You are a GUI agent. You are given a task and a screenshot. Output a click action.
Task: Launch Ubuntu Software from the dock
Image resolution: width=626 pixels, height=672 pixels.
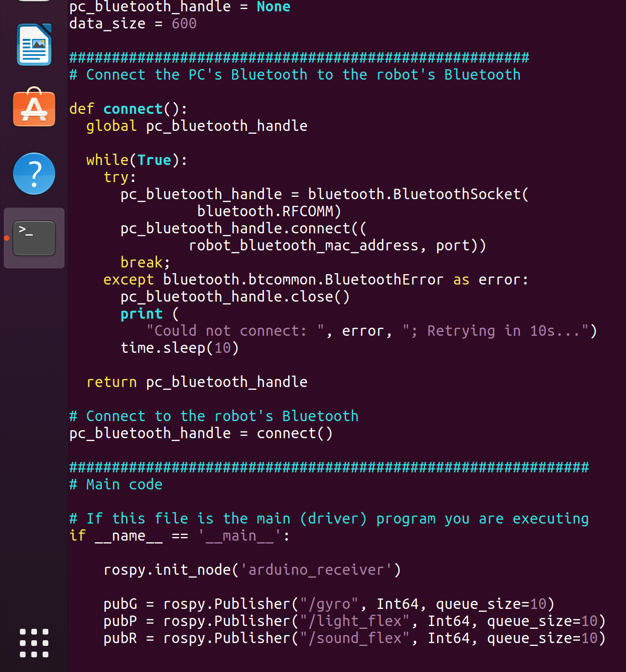(x=34, y=108)
